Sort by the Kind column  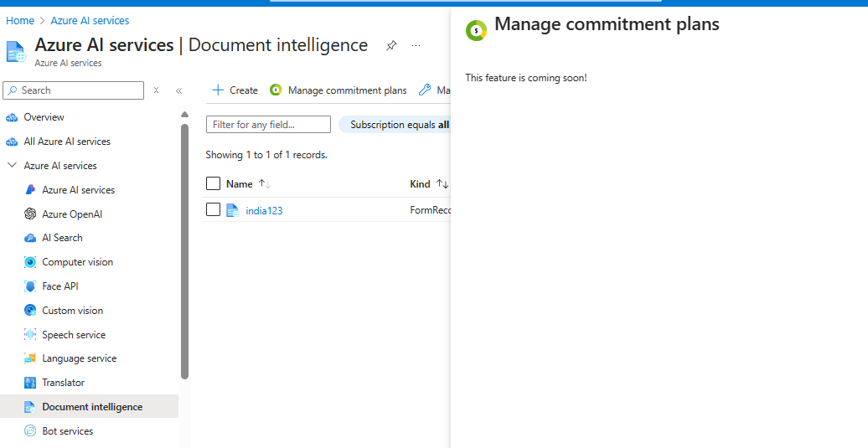430,184
